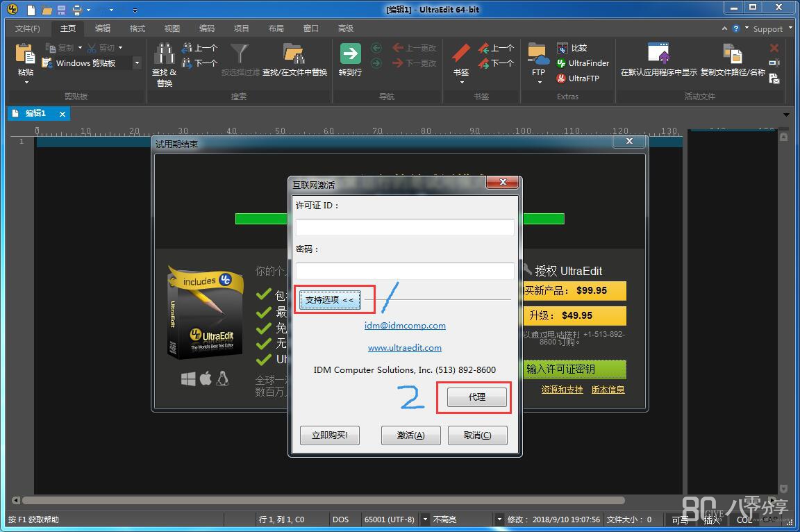Click the new file icon in title bar
The width and height of the screenshot is (800, 532).
(x=31, y=10)
